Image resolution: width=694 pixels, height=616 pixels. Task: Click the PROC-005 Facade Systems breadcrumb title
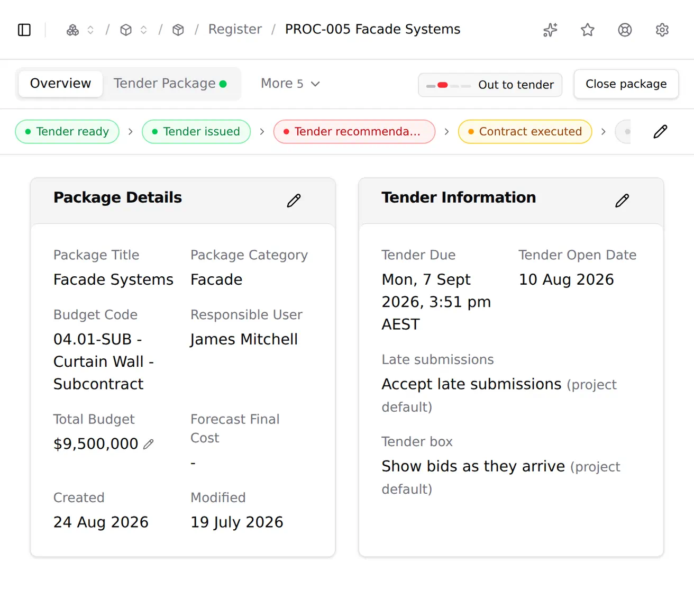point(372,29)
